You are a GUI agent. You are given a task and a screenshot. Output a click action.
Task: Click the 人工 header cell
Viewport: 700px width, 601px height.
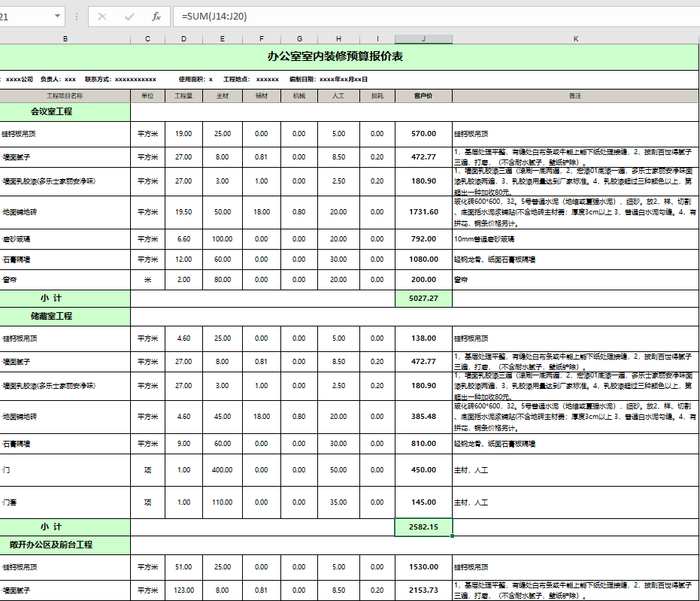[x=339, y=96]
